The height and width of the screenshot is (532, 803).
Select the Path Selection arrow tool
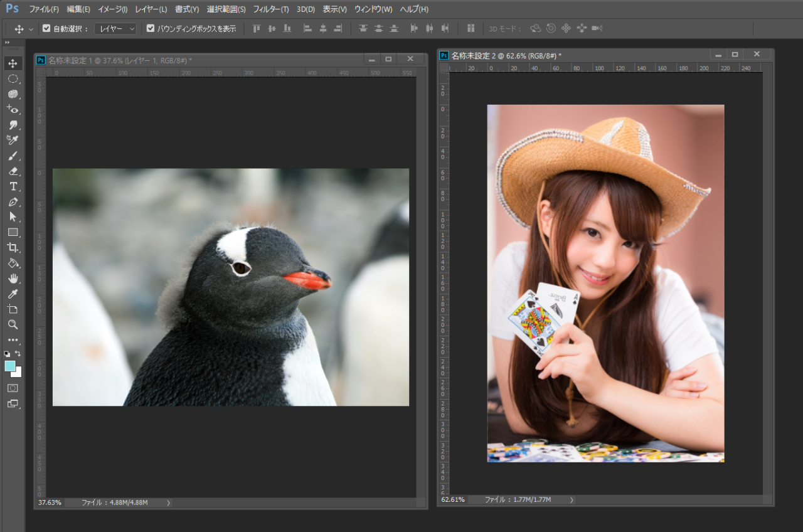[13, 217]
